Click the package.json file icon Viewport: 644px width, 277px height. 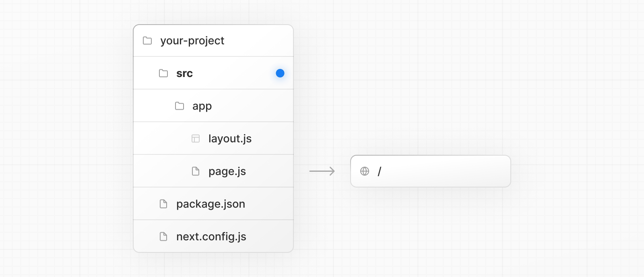tap(163, 204)
